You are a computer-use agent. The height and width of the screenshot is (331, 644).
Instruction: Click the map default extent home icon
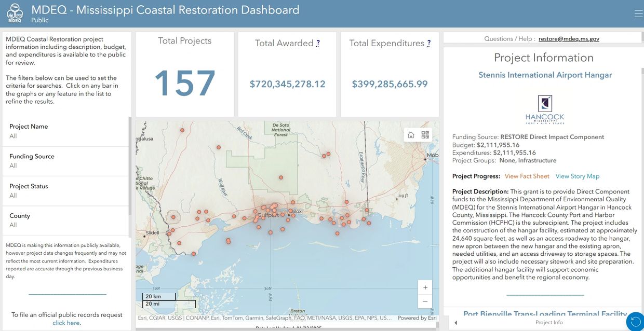tap(411, 135)
